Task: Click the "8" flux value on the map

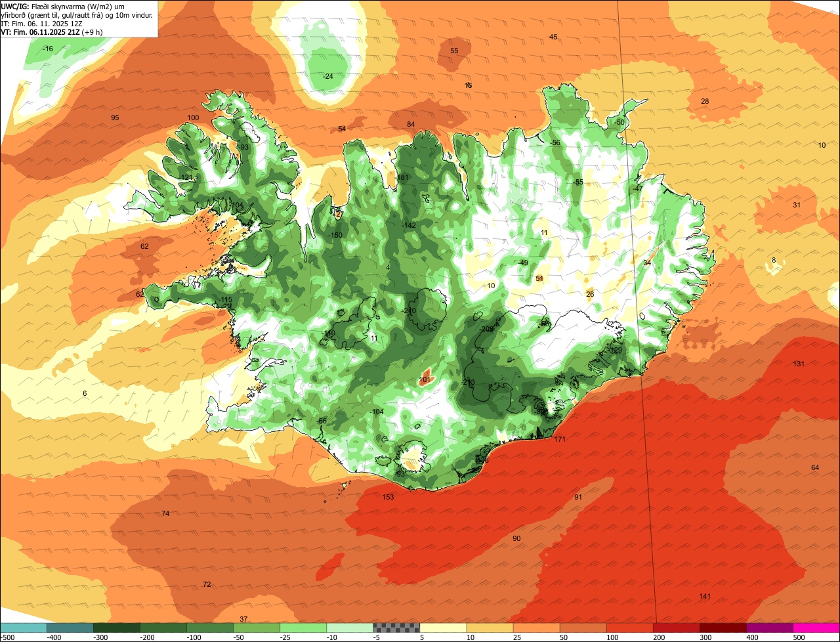Action: [774, 260]
